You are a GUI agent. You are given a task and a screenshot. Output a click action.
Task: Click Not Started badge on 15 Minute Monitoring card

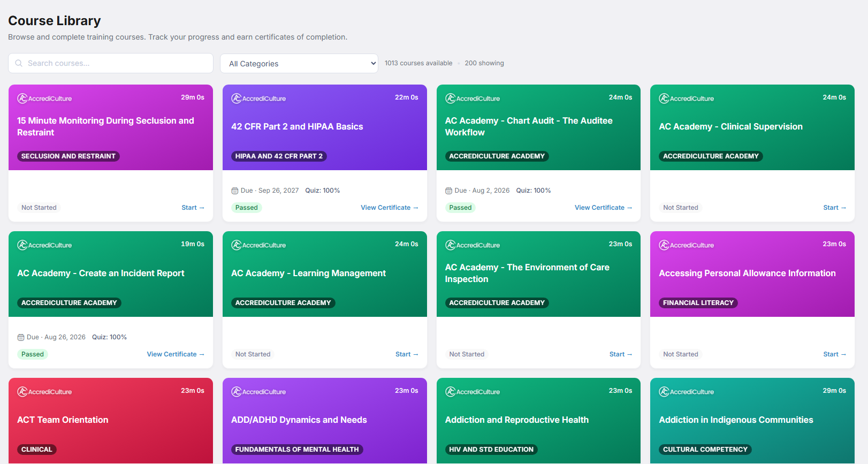(x=39, y=208)
